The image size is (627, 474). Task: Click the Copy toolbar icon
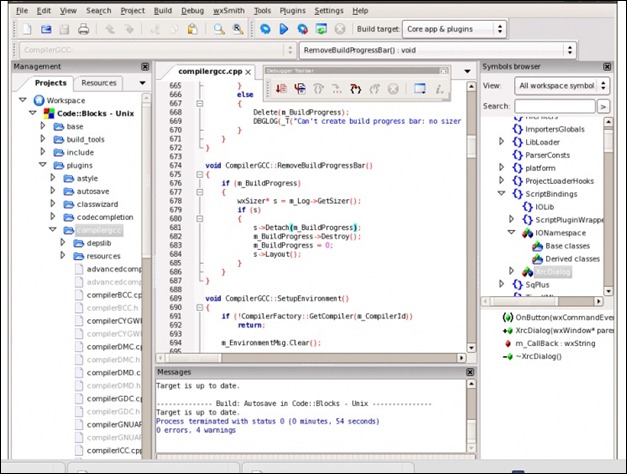[174, 29]
